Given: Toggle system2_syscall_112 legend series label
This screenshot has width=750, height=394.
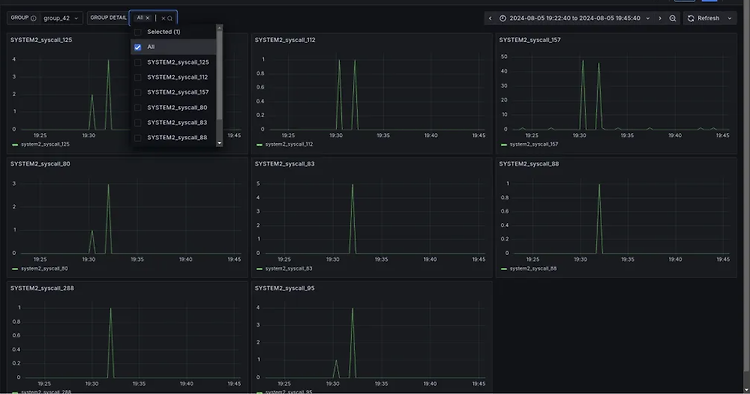Looking at the screenshot, I should (x=289, y=144).
